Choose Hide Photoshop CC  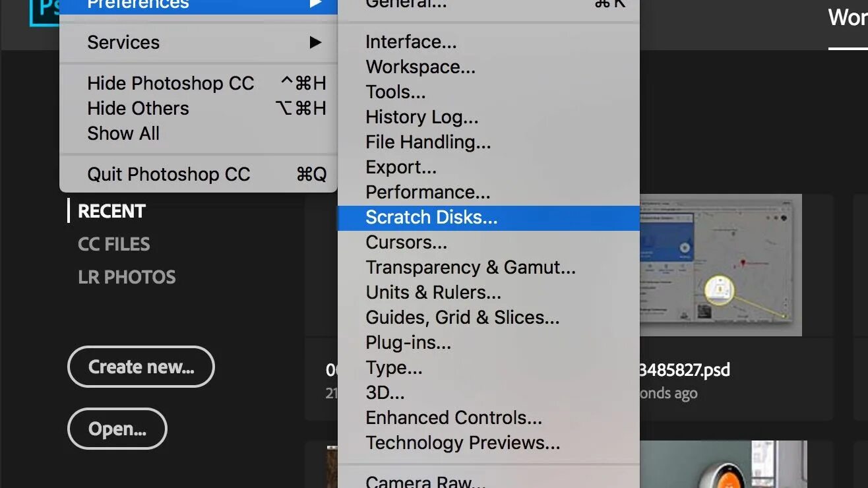point(199,83)
